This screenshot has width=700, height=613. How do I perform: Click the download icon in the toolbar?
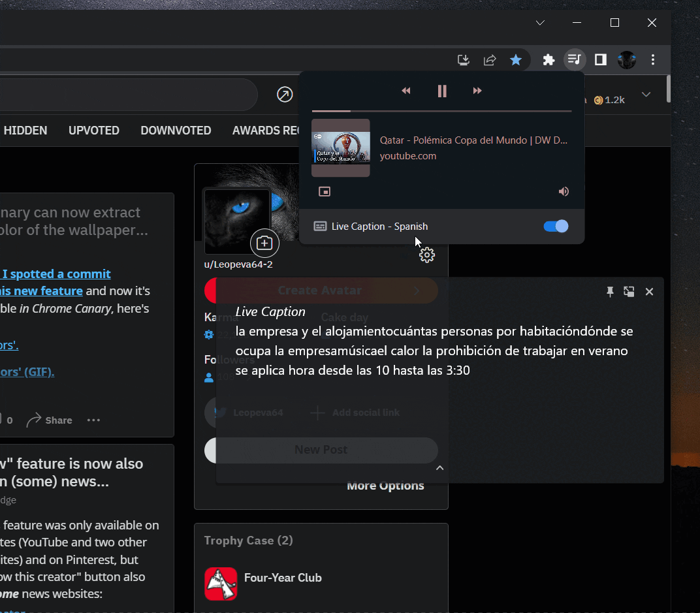463,59
